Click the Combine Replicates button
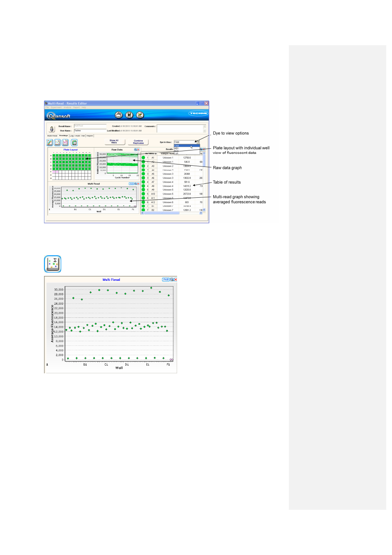392x555 pixels. point(138,142)
